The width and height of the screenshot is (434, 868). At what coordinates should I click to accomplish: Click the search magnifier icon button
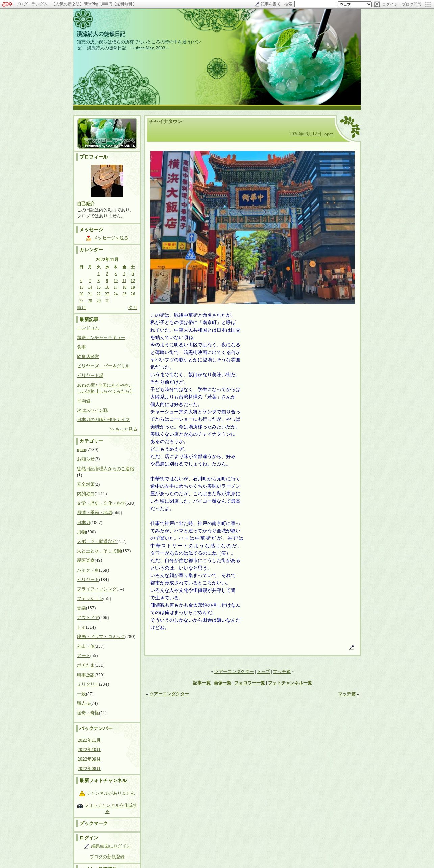coord(377,4)
